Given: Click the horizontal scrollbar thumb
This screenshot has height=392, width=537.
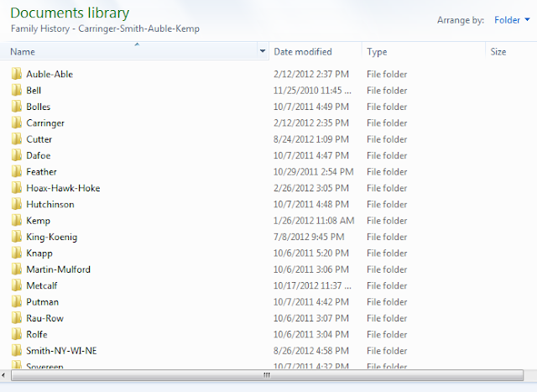Looking at the screenshot, I should coord(267,375).
